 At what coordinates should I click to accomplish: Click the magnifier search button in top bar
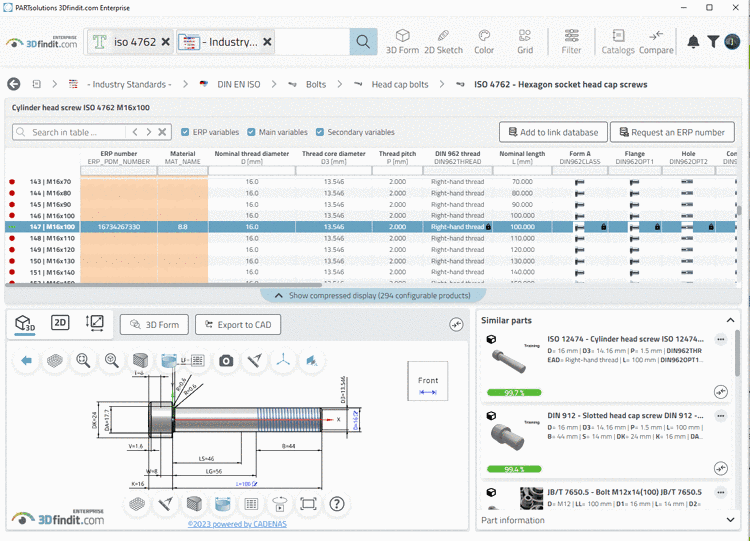(363, 42)
